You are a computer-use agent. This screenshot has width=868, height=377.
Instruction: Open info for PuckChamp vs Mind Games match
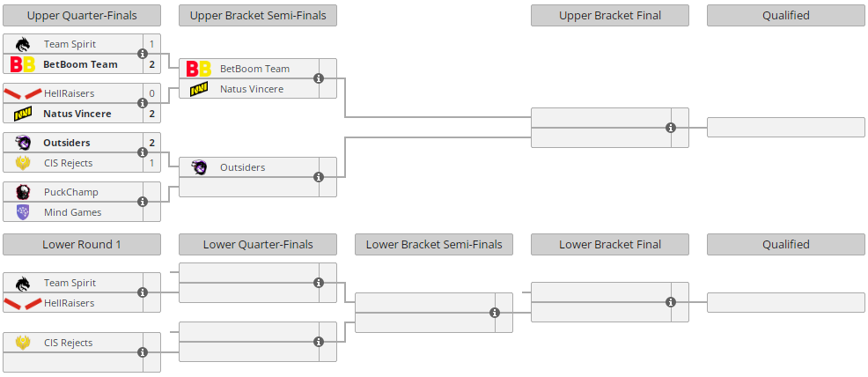[143, 202]
